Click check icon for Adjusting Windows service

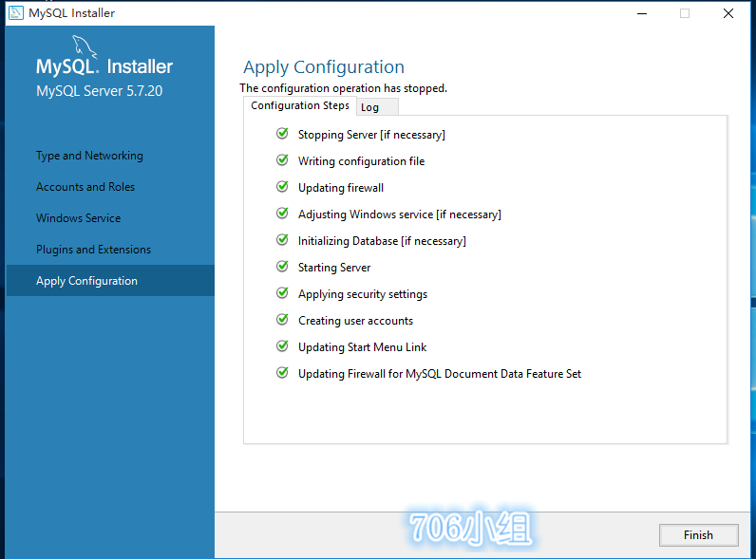(x=282, y=213)
